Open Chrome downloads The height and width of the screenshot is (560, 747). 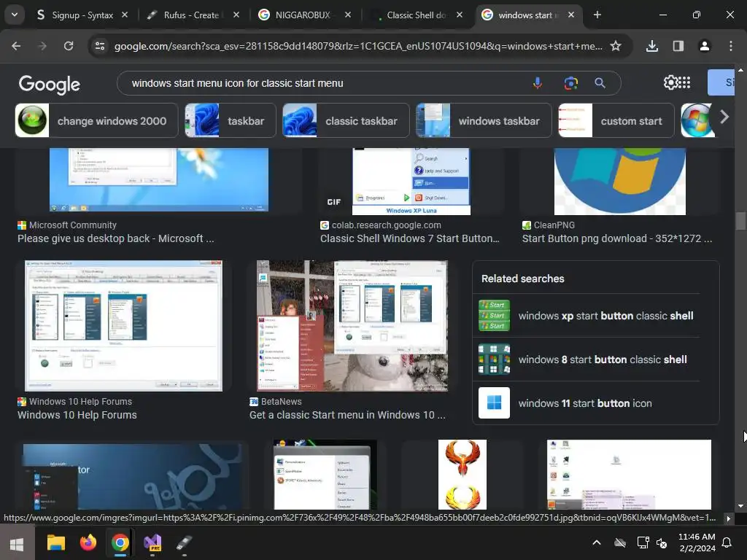pos(652,46)
